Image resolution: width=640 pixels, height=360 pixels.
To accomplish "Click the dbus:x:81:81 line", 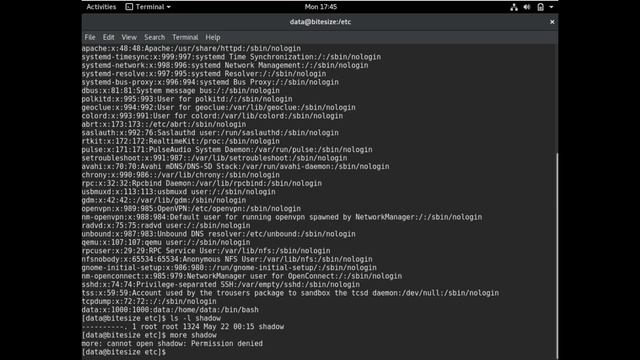I will (181, 91).
